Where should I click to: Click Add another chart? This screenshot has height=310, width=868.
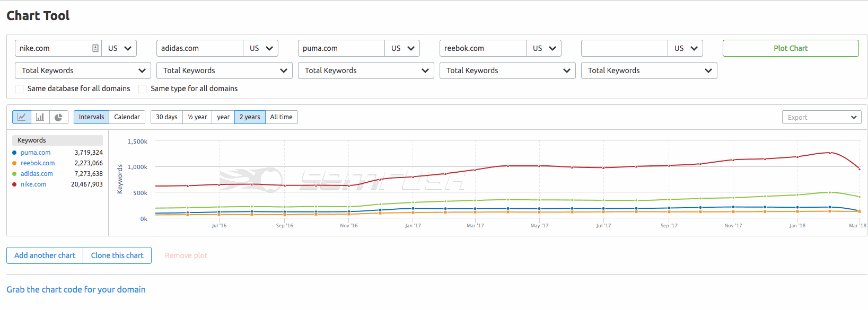coord(45,255)
